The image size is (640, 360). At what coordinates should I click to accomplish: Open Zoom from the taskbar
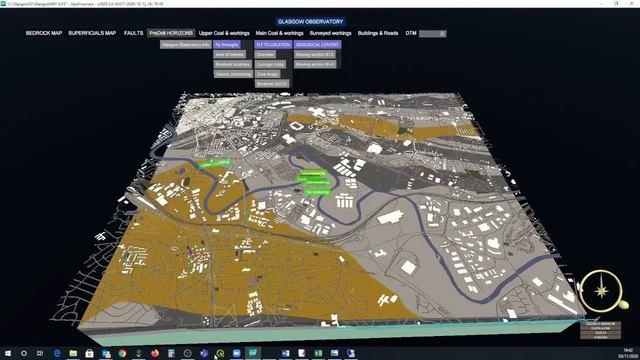236,353
